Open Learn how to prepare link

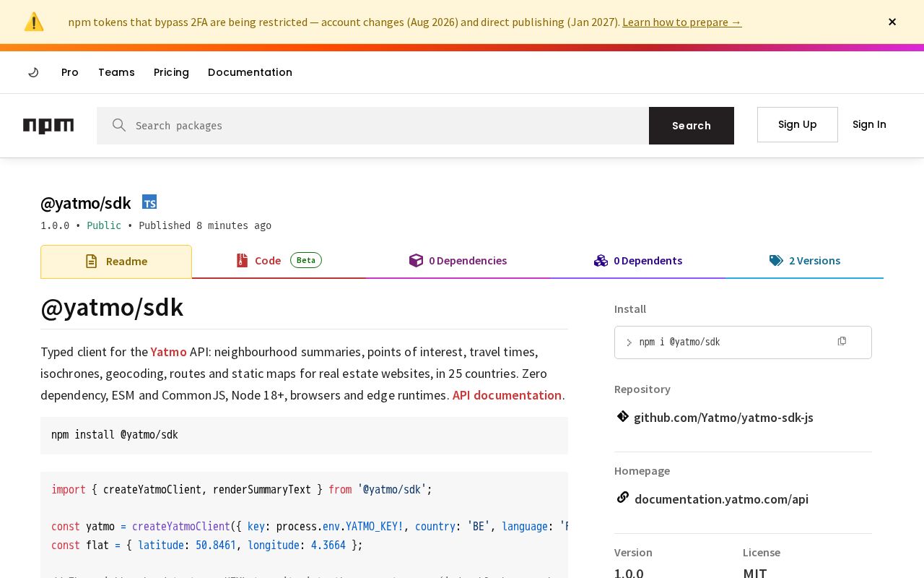point(681,22)
